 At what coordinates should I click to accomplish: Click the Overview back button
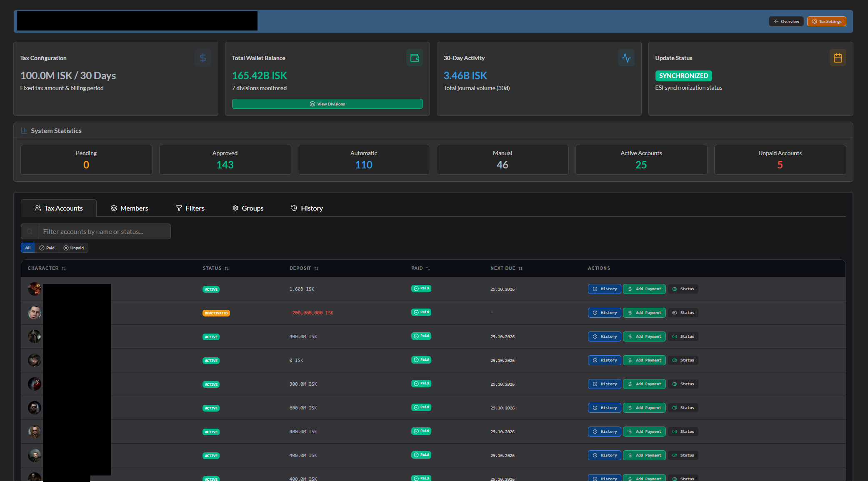(786, 21)
